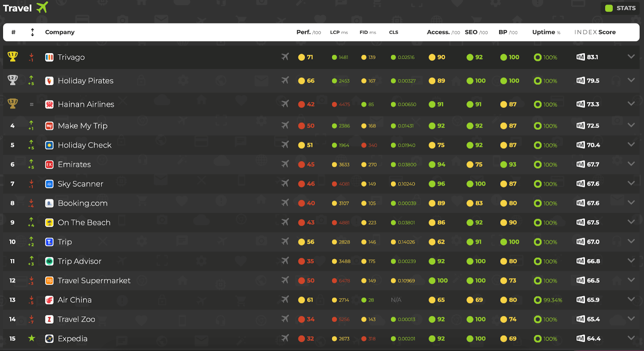The width and height of the screenshot is (644, 351).
Task: Click the N/A CLS value for Air China
Action: pos(396,300)
